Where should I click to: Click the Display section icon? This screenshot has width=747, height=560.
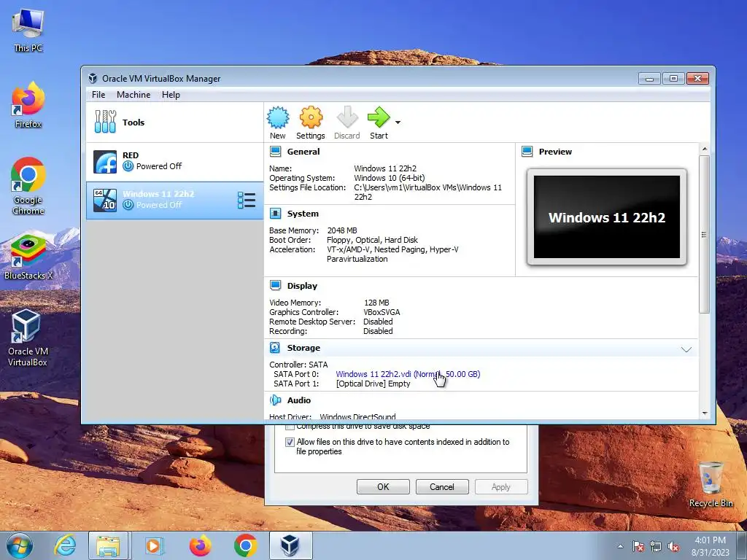(275, 285)
